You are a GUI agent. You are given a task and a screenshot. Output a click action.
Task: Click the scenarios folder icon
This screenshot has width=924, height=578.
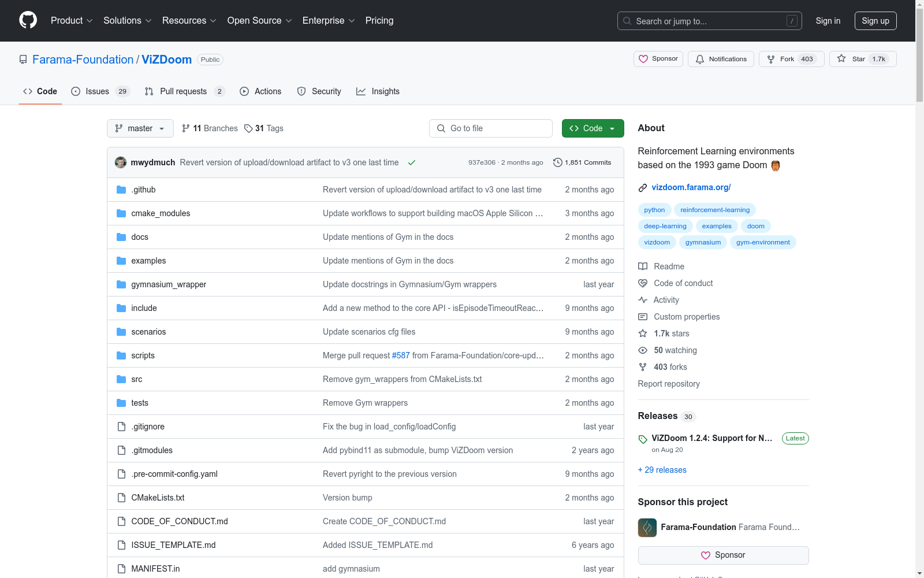pos(121,332)
